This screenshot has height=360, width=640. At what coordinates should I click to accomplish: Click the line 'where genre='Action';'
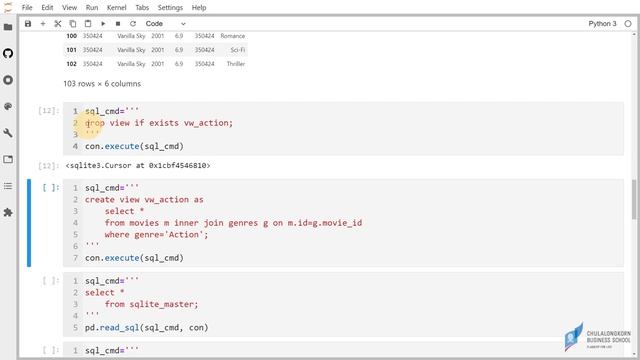point(156,235)
